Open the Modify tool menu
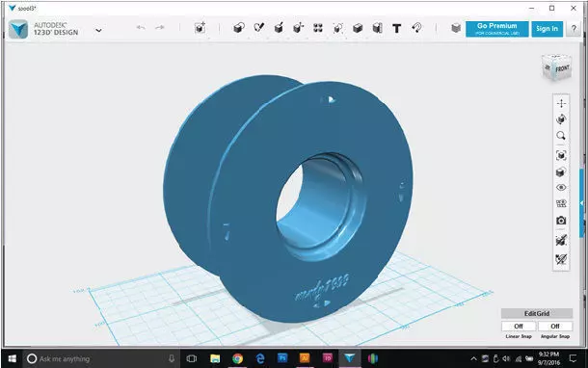588x368 pixels. 299,28
